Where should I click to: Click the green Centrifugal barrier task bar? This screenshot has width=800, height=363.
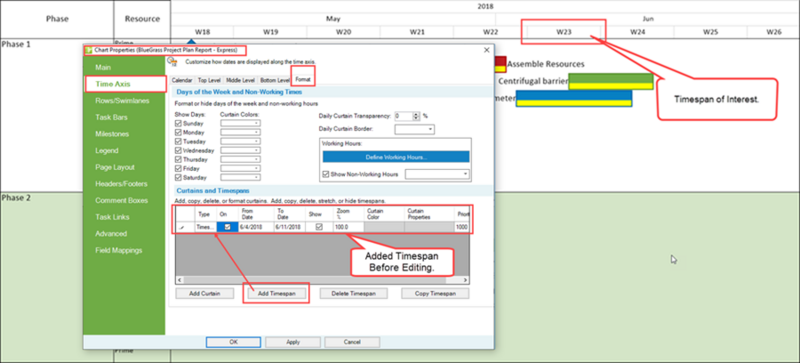611,81
